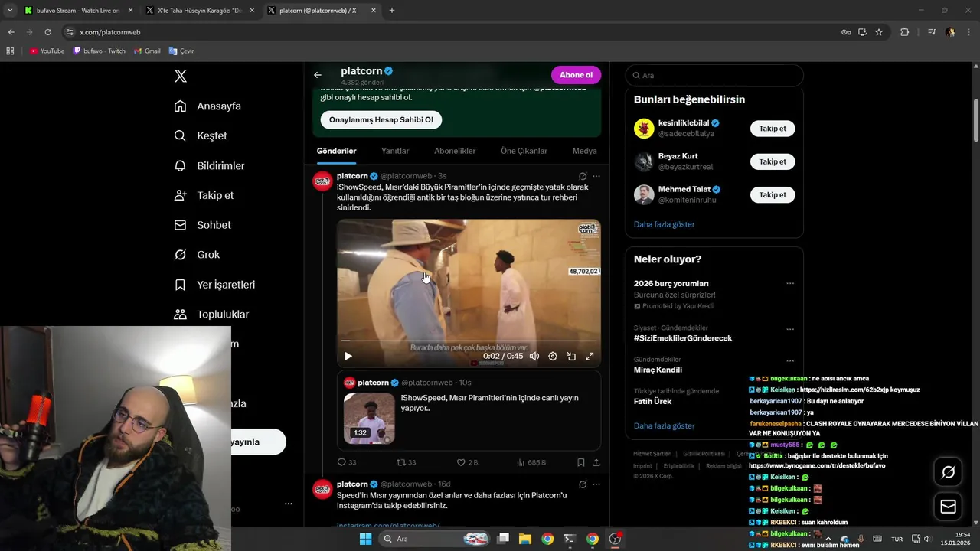Open Yer İşaretleri bookmarks
The width and height of the screenshot is (980, 551).
click(214, 285)
